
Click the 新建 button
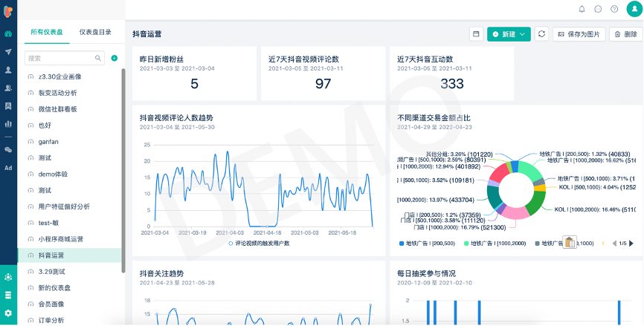[x=509, y=34]
